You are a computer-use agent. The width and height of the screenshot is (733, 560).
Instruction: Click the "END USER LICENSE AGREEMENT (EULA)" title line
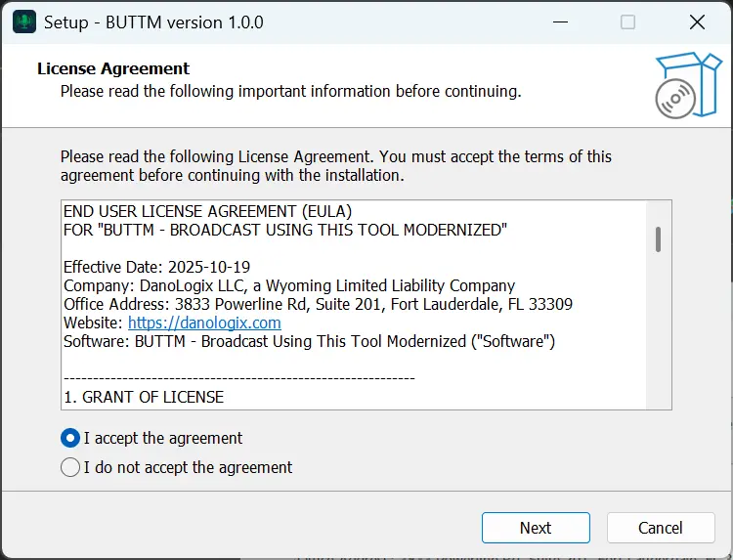tap(207, 211)
